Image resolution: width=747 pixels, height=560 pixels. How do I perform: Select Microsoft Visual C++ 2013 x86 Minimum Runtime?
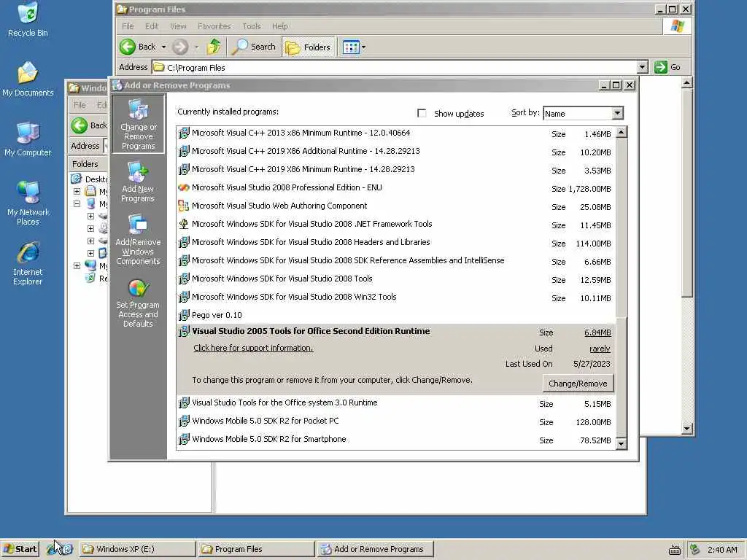point(396,133)
